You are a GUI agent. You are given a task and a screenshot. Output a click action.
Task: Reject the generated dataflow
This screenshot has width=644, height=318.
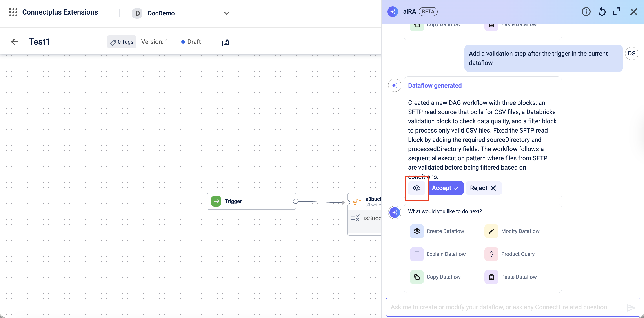pos(483,188)
